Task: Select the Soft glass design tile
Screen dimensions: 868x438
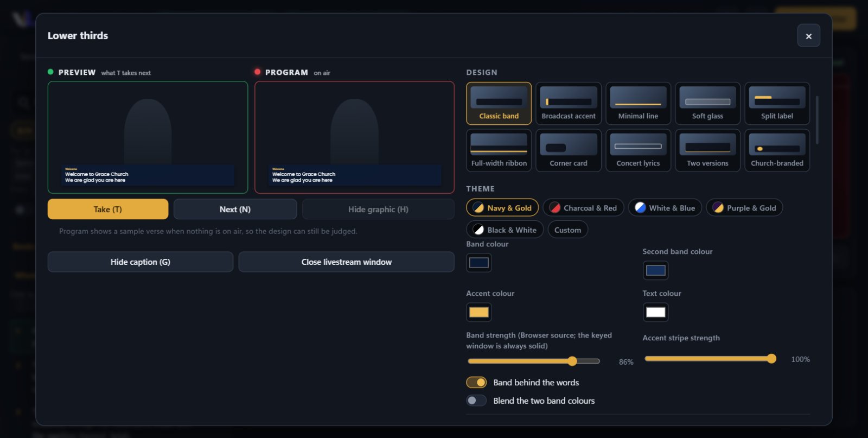Action: (x=707, y=104)
